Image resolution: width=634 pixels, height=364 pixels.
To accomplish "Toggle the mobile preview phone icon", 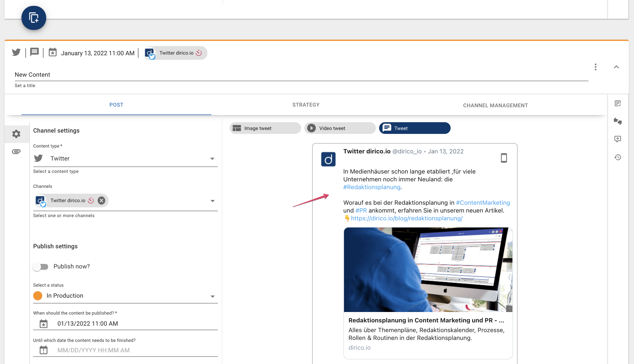I will click(x=504, y=158).
